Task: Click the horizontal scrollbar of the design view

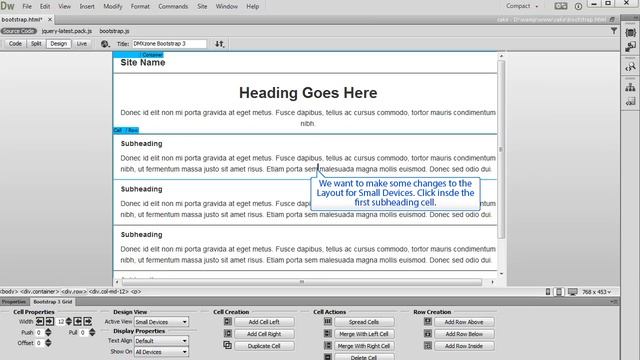Action: click(302, 282)
